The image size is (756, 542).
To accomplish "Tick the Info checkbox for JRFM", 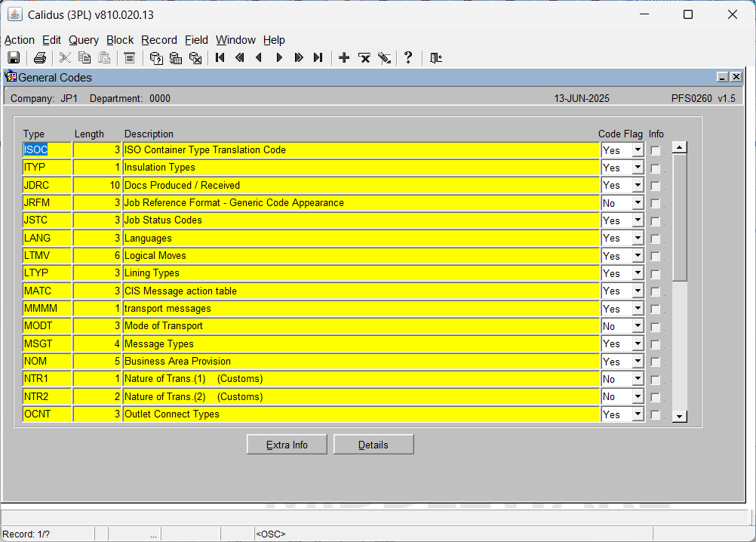I will pos(655,204).
